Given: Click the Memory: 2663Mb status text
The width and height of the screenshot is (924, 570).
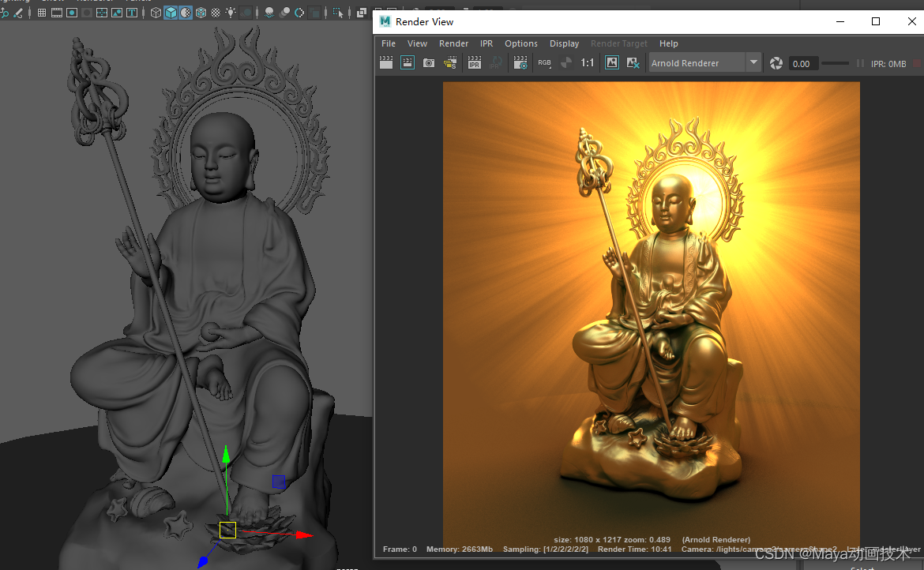Looking at the screenshot, I should point(459,549).
